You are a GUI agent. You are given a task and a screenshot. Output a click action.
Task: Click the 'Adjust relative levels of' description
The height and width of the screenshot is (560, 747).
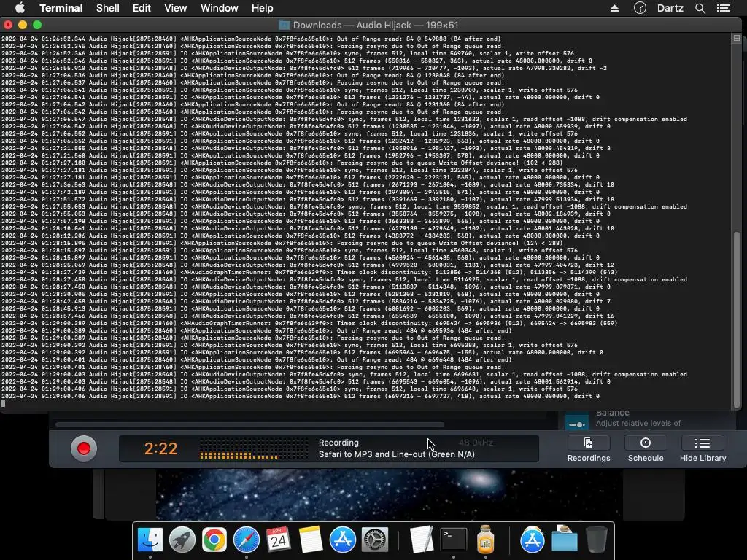coord(638,424)
